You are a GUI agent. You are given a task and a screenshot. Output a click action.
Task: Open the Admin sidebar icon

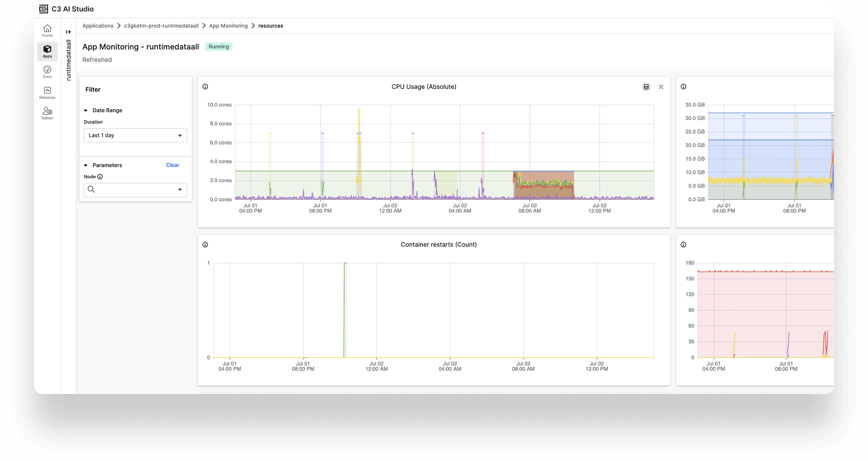(x=47, y=113)
